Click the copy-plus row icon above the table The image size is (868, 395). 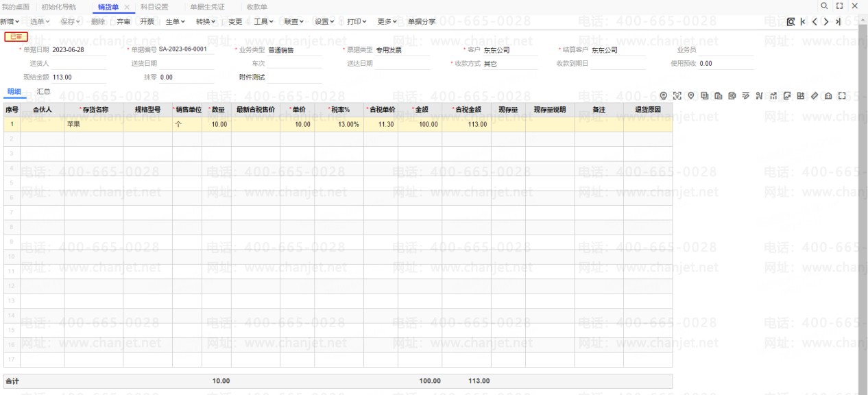pos(705,96)
